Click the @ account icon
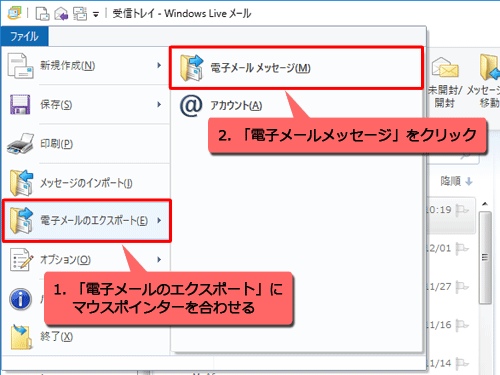Screen dimensions: 500x375 click(x=191, y=105)
